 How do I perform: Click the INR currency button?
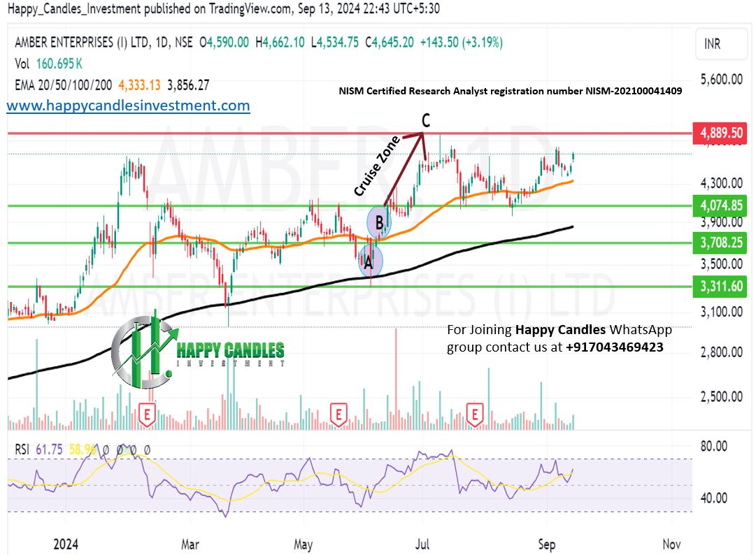(721, 44)
